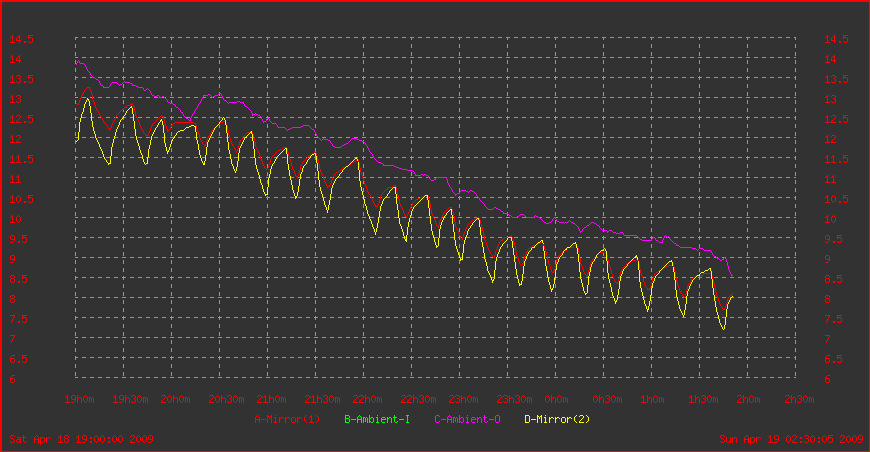The width and height of the screenshot is (870, 452).
Task: Click the 1h30m time axis label
Action: tap(704, 399)
